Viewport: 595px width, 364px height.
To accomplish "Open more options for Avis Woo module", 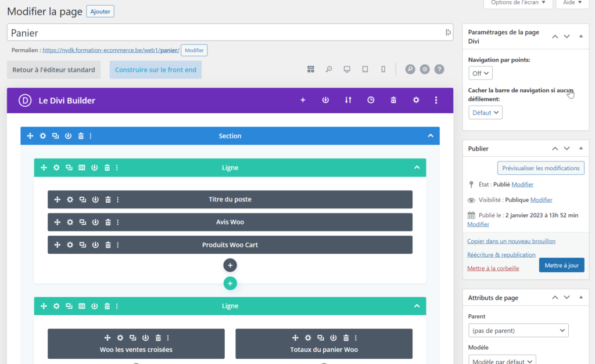I will click(117, 222).
